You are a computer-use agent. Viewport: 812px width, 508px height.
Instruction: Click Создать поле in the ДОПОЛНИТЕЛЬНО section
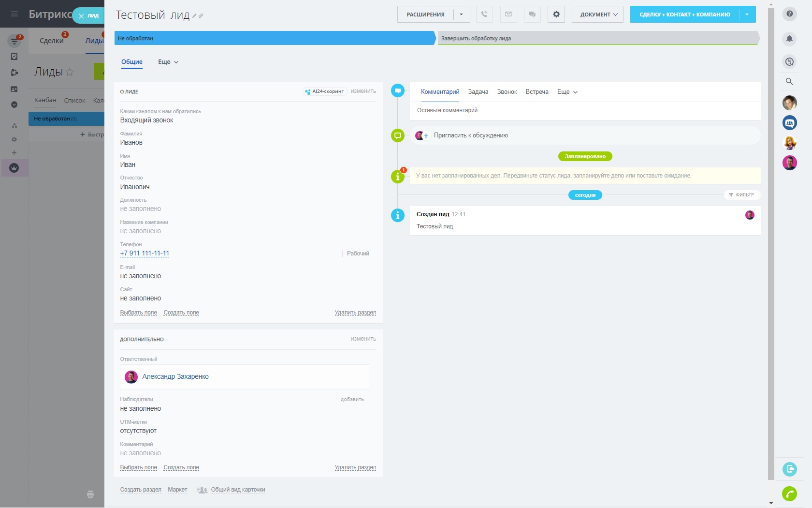(x=181, y=467)
